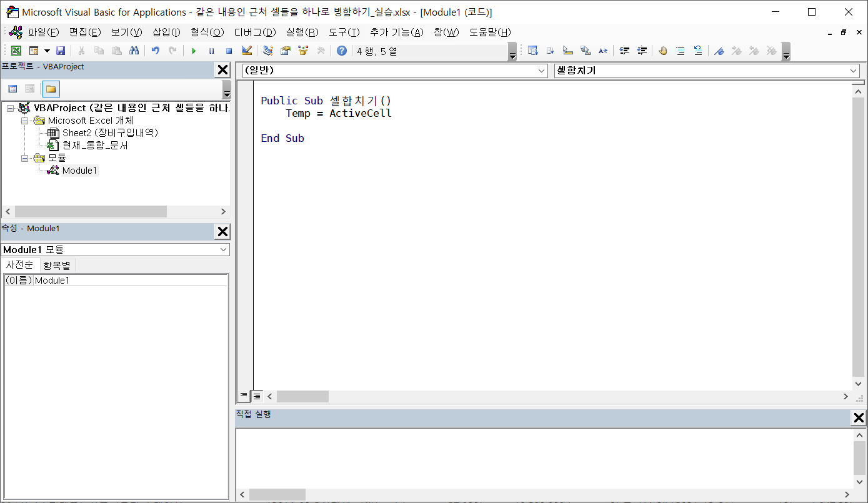The height and width of the screenshot is (503, 868).
Task: Open the Object Browser
Action: coord(303,51)
